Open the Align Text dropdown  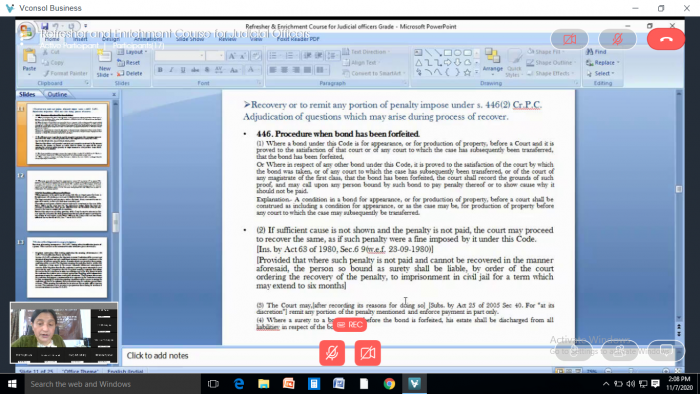pyautogui.click(x=362, y=62)
